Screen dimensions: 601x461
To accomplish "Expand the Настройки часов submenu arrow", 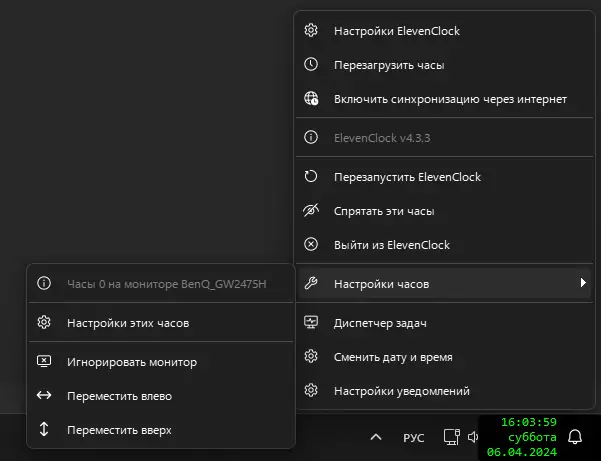I will (x=582, y=284).
